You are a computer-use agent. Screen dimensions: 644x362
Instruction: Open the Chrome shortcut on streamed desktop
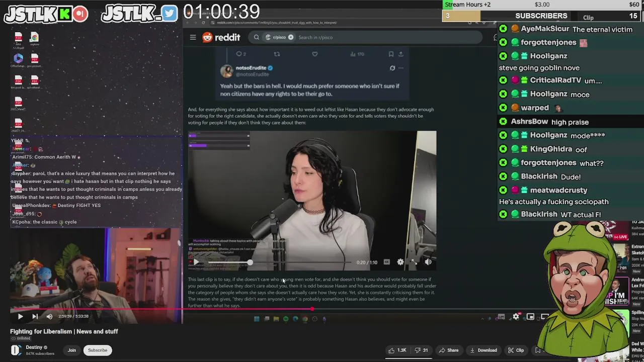(34, 39)
